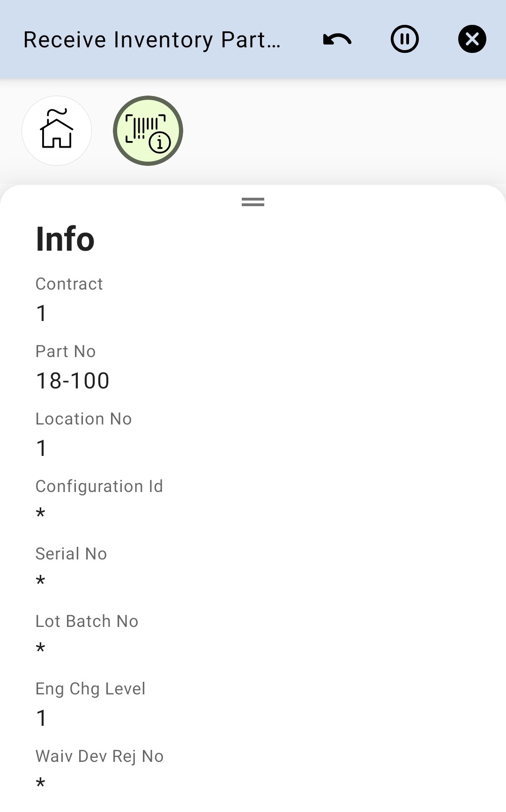The height and width of the screenshot is (812, 506).
Task: Open the barcode info scanner icon
Action: [148, 131]
